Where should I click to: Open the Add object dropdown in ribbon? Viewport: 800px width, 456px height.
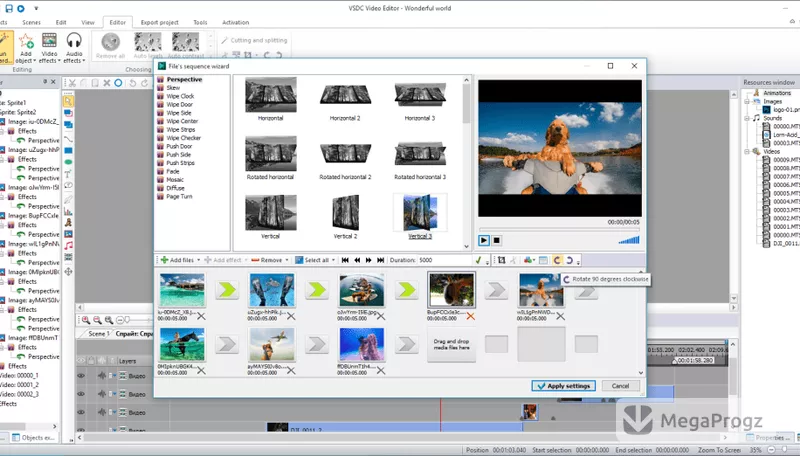(x=34, y=61)
